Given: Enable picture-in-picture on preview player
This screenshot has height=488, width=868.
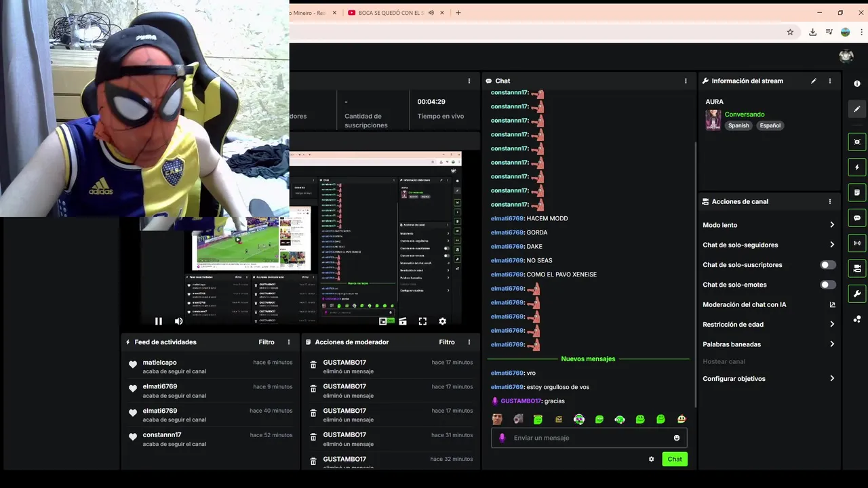Looking at the screenshot, I should (383, 321).
